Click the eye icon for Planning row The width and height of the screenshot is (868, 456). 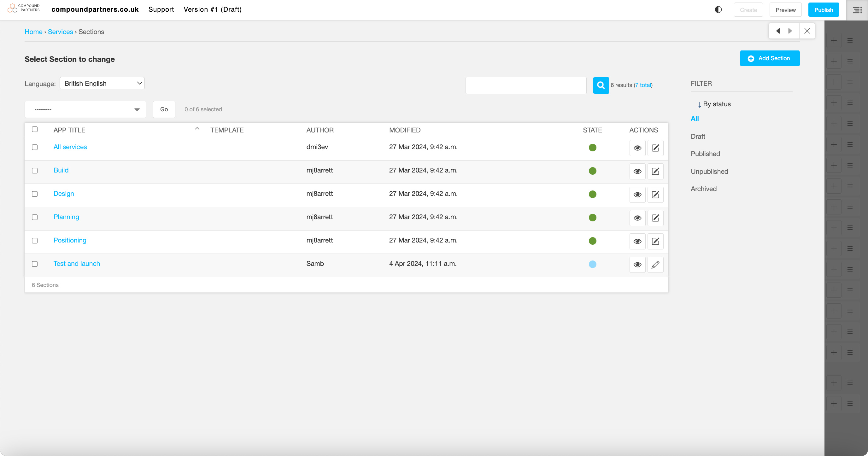point(637,218)
